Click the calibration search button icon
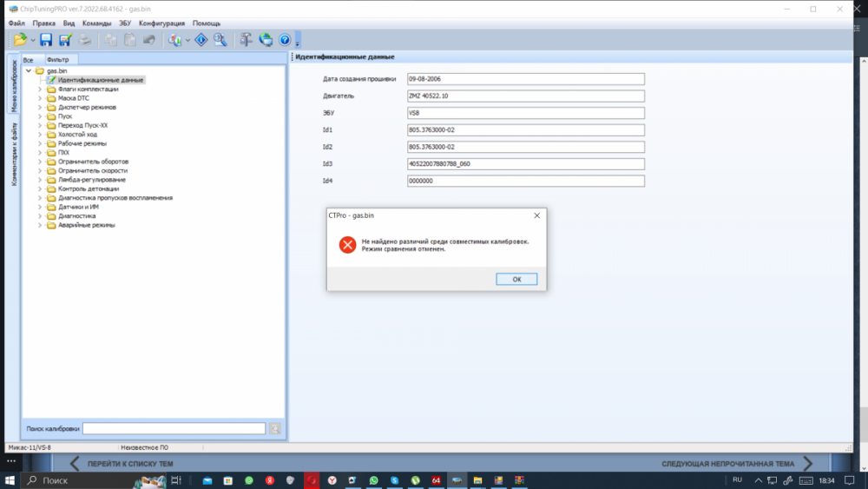868x489 pixels. (x=275, y=429)
